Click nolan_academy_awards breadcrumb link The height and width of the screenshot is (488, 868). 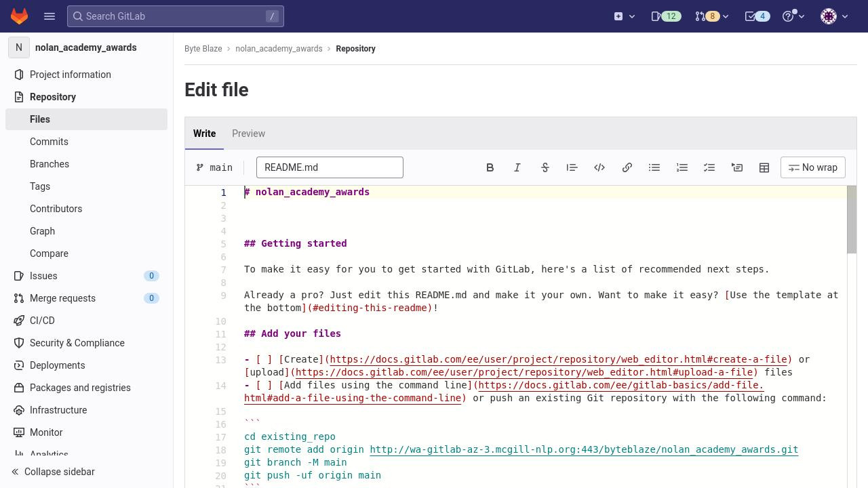coord(279,49)
